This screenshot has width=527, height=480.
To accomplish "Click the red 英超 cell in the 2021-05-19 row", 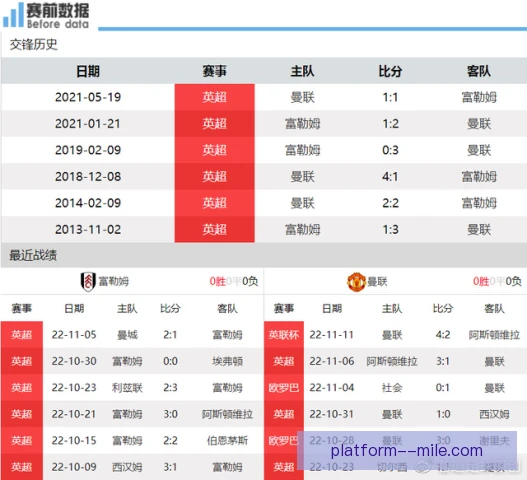I will (x=214, y=97).
